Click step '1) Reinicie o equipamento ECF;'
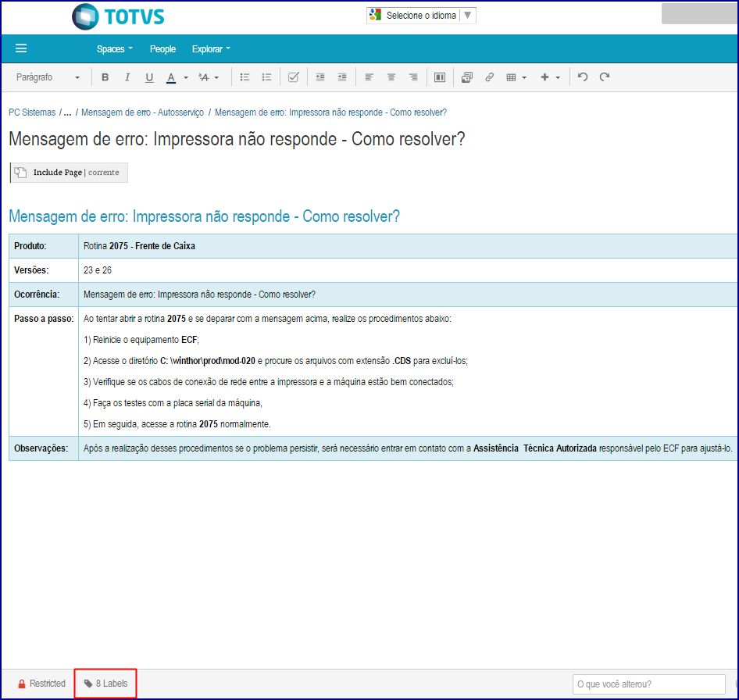 click(x=141, y=340)
